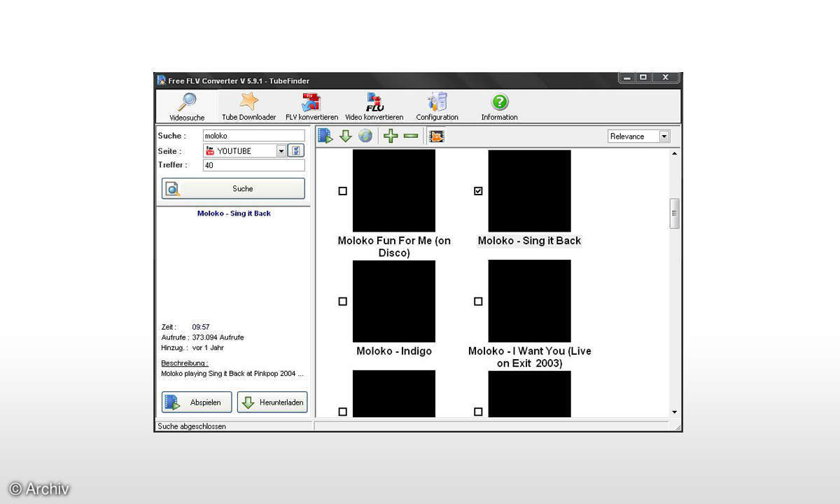This screenshot has height=504, width=840.
Task: Click the Abspielen button
Action: click(197, 402)
